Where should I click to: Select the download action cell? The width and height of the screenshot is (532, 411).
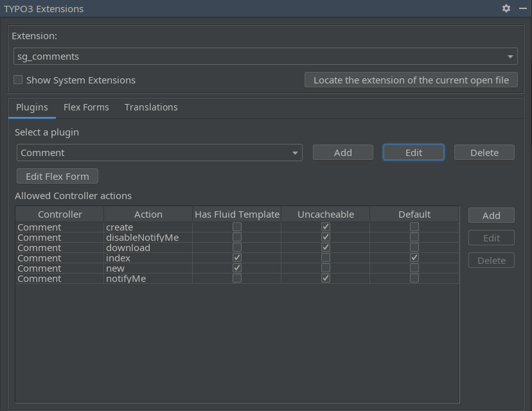[148, 247]
